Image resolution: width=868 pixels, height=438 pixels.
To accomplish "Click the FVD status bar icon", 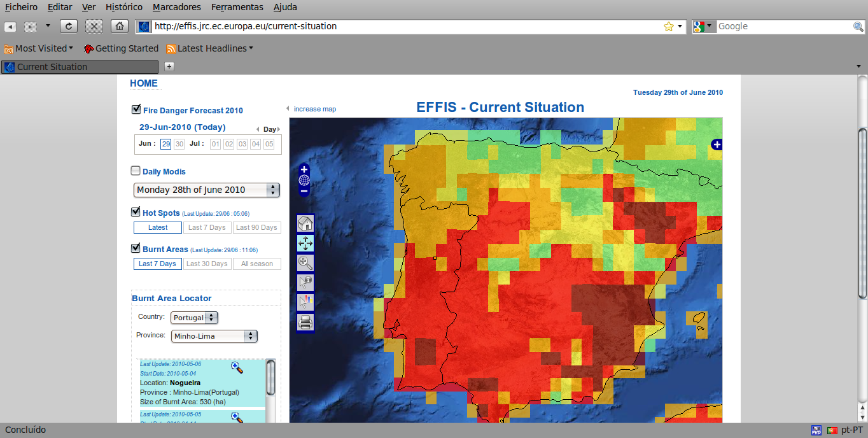I will (x=816, y=430).
